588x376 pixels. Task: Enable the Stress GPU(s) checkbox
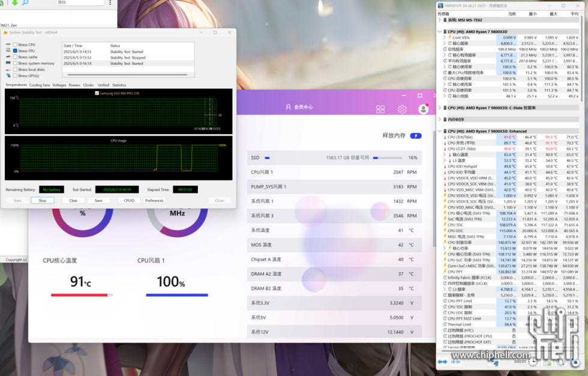(x=15, y=76)
